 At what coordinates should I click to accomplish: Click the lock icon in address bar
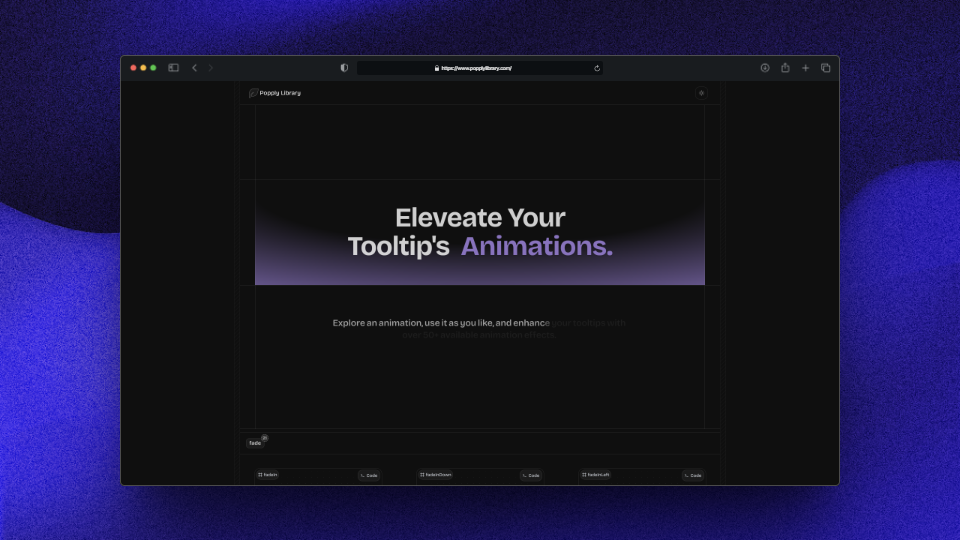click(x=437, y=68)
